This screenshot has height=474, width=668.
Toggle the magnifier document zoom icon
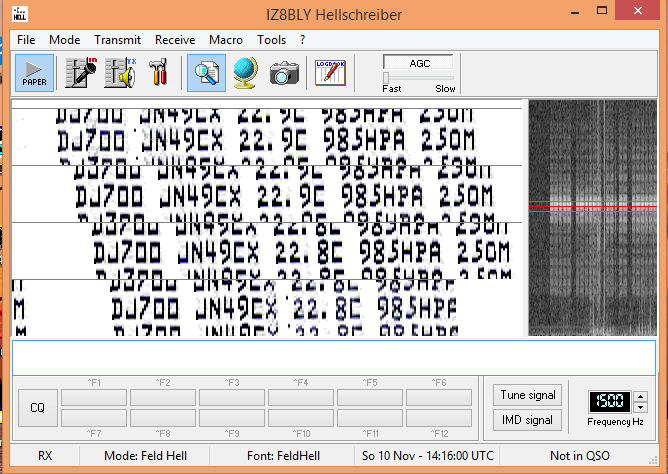207,73
